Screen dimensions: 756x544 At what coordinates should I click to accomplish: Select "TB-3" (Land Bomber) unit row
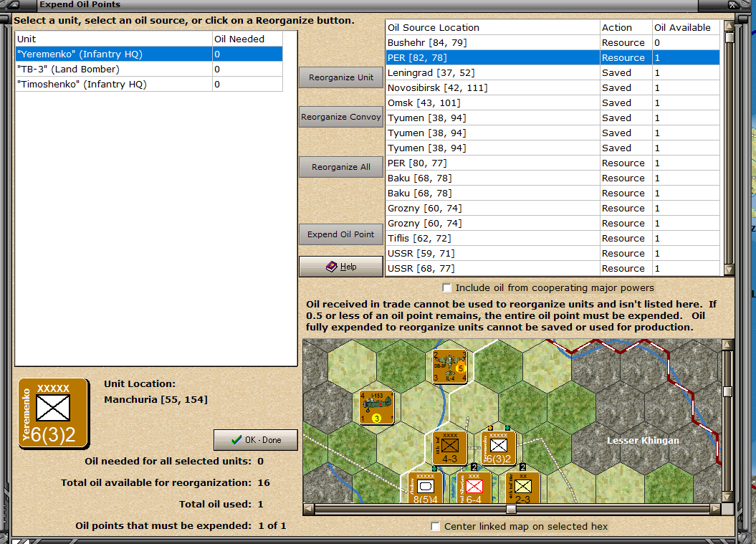click(149, 69)
